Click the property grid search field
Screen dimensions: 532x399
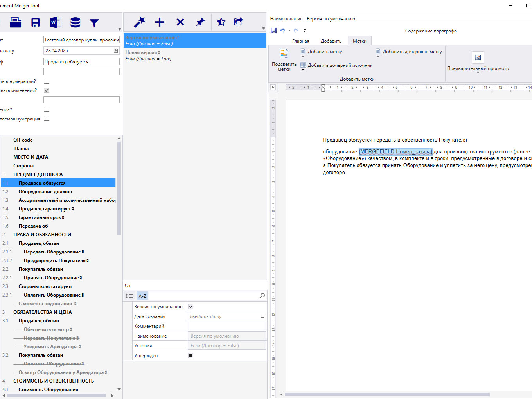pyautogui.click(x=203, y=296)
